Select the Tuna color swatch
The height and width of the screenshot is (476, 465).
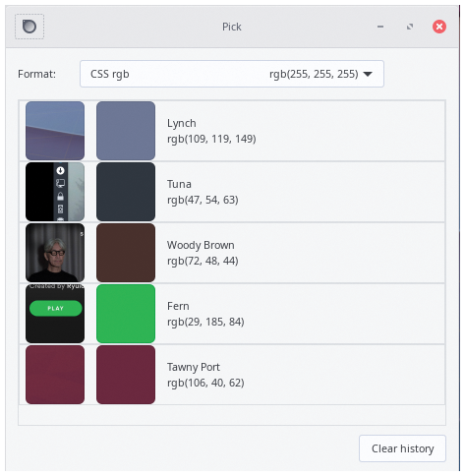click(126, 192)
